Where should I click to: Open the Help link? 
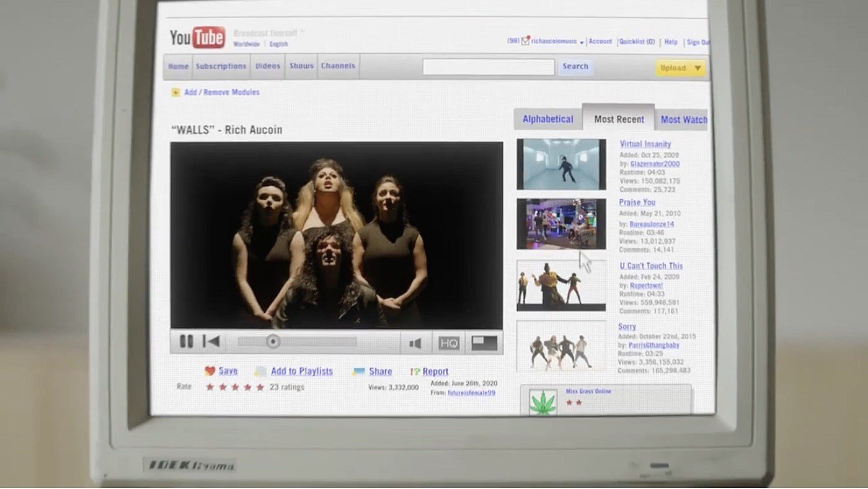pos(671,42)
